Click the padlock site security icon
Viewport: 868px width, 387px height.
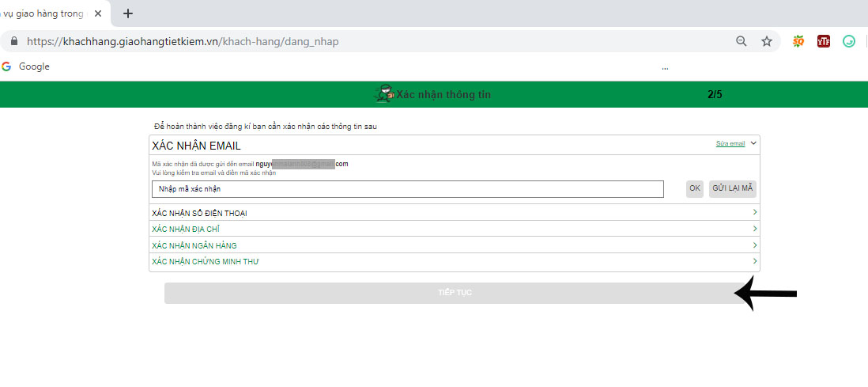(x=13, y=41)
